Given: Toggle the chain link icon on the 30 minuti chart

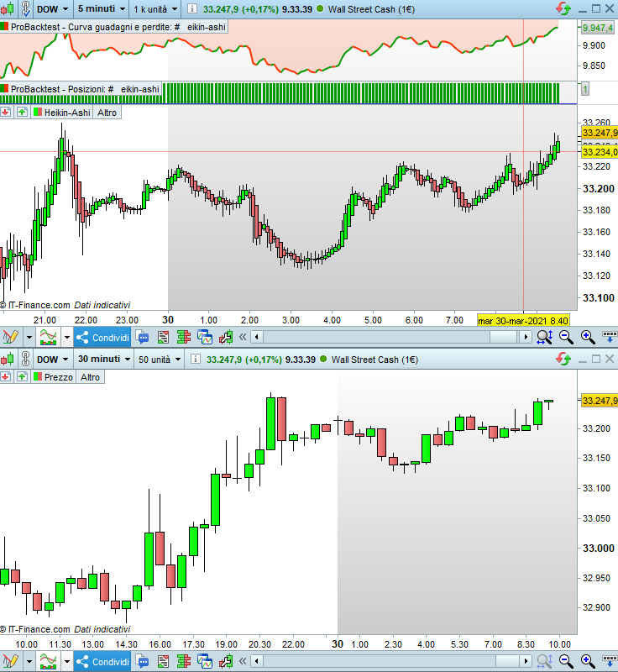Looking at the screenshot, I should point(25,360).
